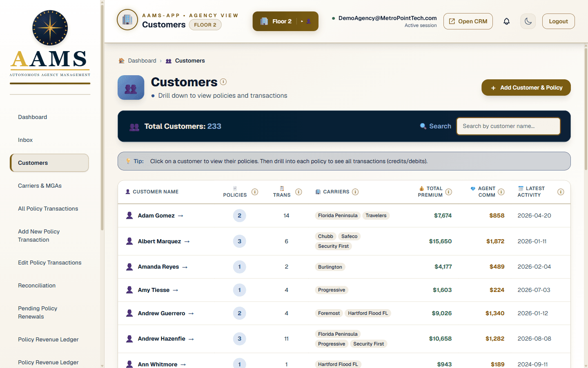Click policies count badge for Albert Marquez
The image size is (588, 368).
[x=239, y=241]
